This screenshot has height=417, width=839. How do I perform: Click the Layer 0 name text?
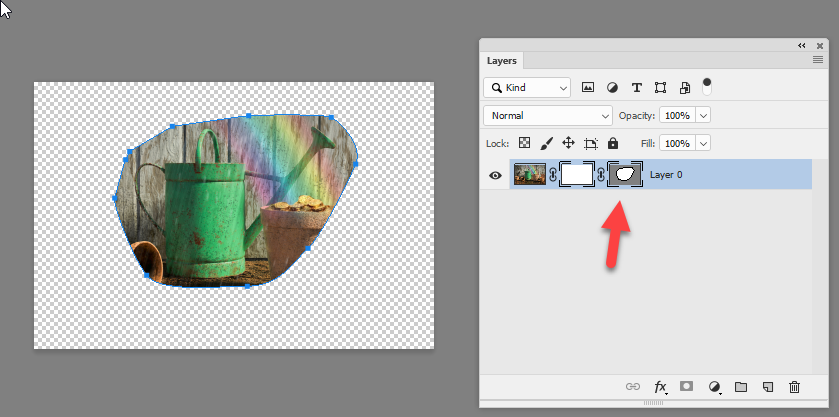[x=666, y=175]
